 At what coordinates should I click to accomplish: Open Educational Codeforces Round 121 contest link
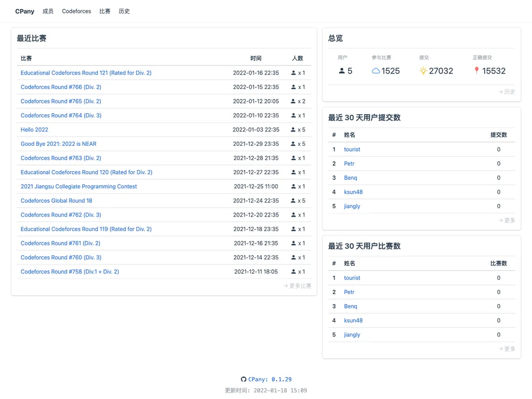pyautogui.click(x=86, y=73)
